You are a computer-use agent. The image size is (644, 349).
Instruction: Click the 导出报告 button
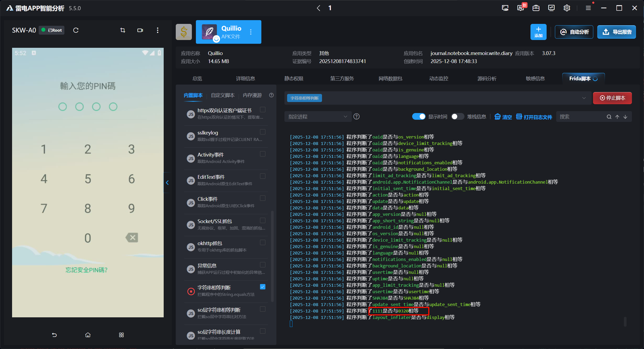click(616, 32)
